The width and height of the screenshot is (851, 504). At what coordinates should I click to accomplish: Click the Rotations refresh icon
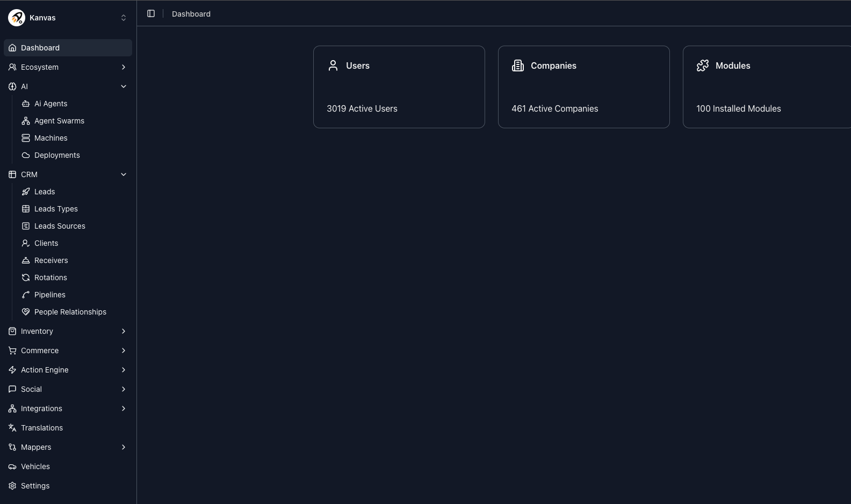point(26,277)
